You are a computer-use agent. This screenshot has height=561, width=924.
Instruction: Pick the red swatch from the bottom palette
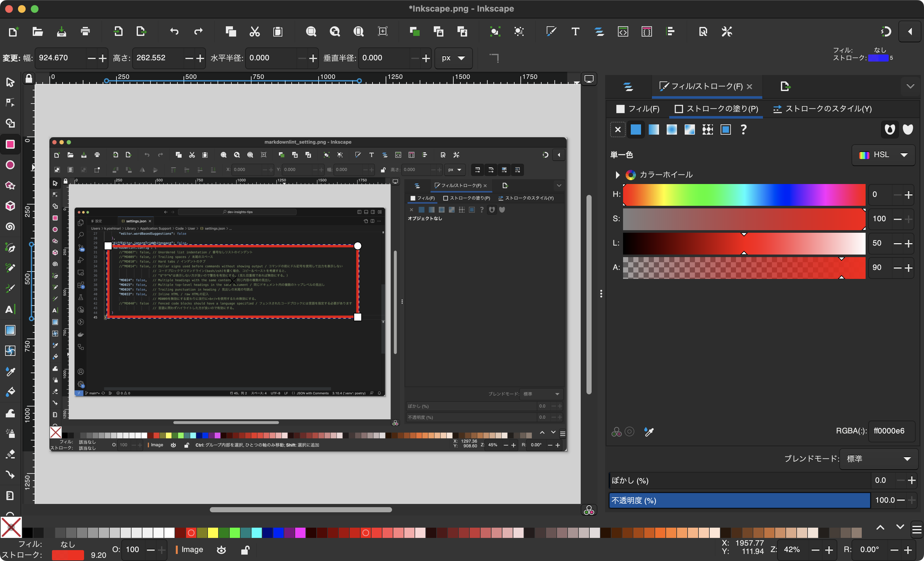[191, 532]
